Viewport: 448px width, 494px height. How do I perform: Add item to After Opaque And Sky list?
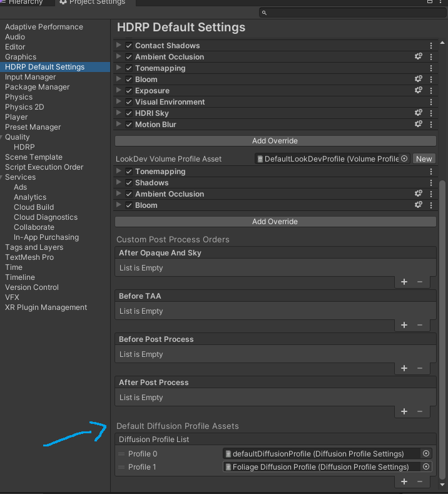pyautogui.click(x=404, y=282)
